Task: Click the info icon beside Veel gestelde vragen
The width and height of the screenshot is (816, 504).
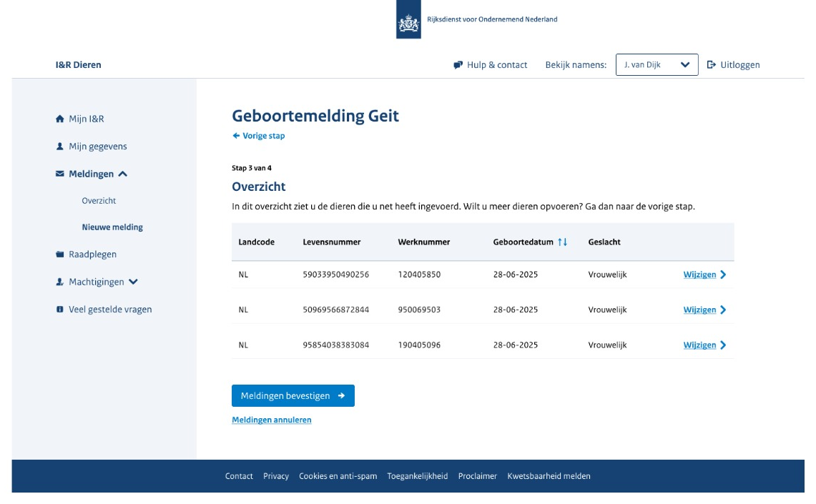Action: (x=60, y=310)
